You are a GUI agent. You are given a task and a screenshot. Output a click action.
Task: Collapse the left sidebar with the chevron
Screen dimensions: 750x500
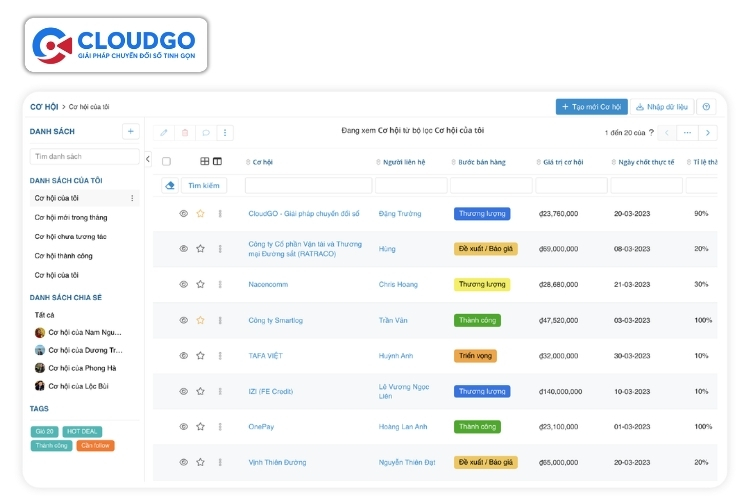point(148,159)
